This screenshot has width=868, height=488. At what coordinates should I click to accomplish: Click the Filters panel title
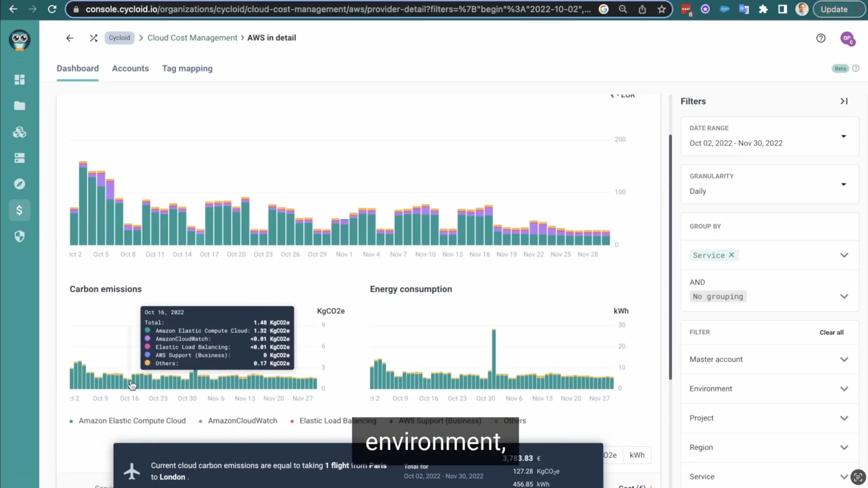click(693, 101)
